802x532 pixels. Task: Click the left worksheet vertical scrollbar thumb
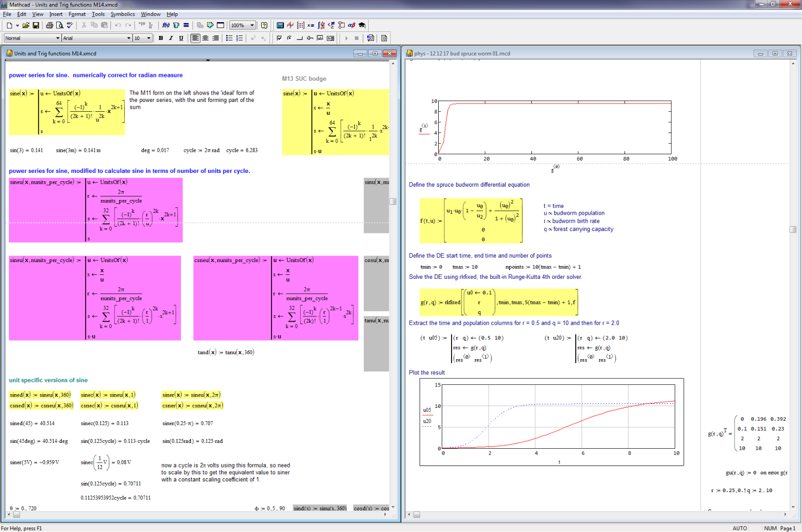[x=393, y=201]
